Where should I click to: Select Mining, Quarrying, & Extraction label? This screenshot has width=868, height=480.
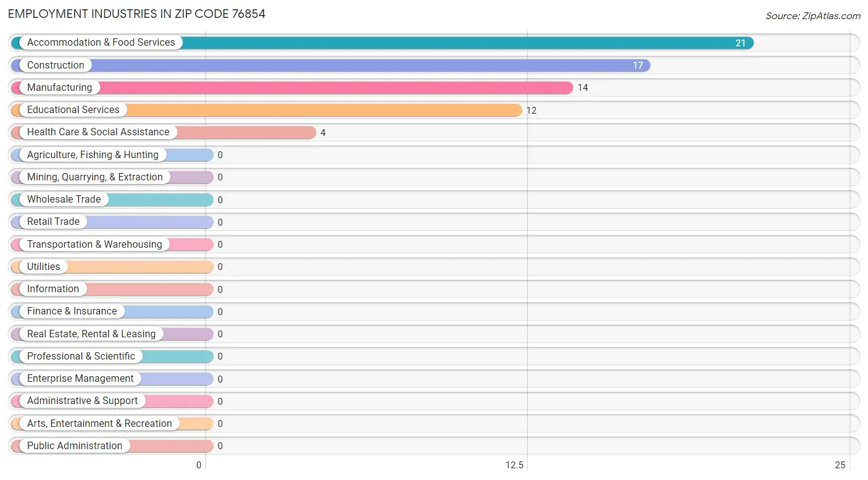[x=95, y=177]
